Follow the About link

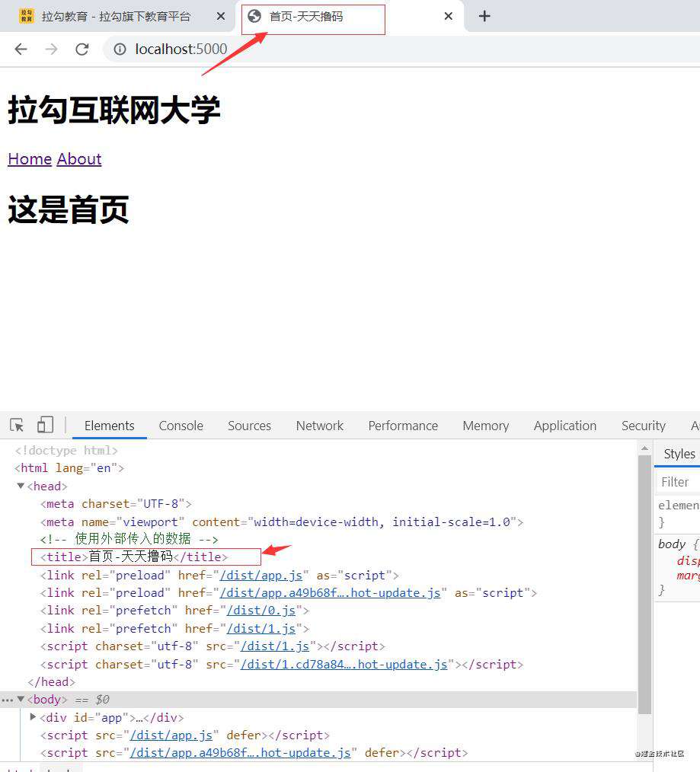point(79,159)
